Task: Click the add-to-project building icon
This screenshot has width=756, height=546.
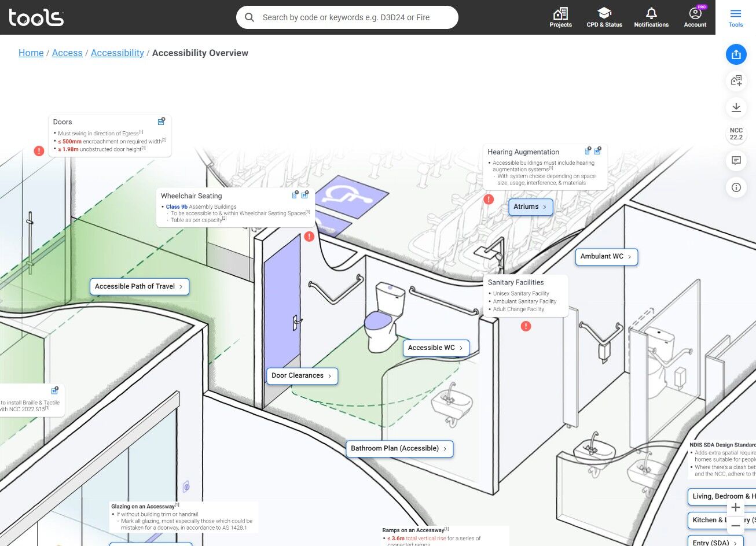Action: (x=736, y=81)
